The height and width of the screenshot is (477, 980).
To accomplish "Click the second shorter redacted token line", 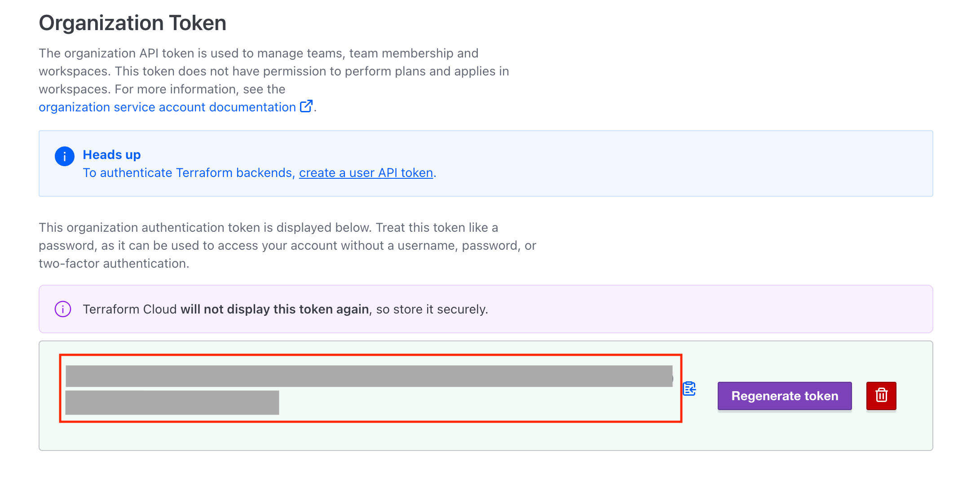I will point(172,402).
